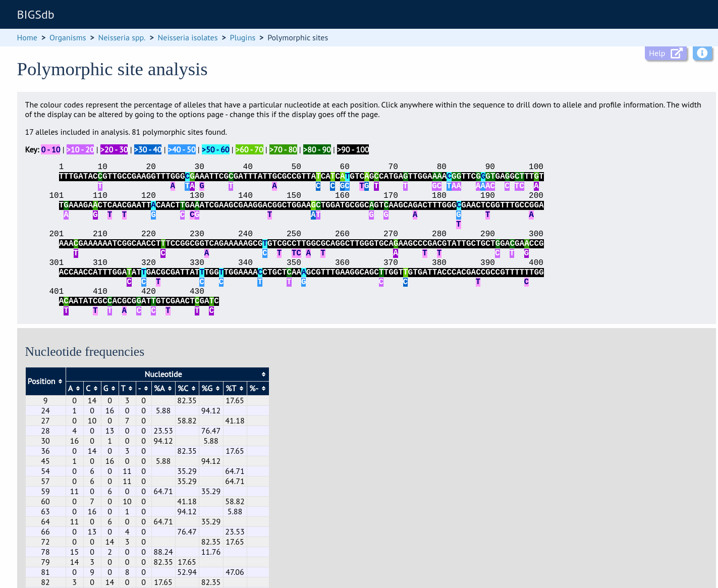Sort by gap '-' count column
Viewport: 718px width, 588px height.
tap(143, 388)
